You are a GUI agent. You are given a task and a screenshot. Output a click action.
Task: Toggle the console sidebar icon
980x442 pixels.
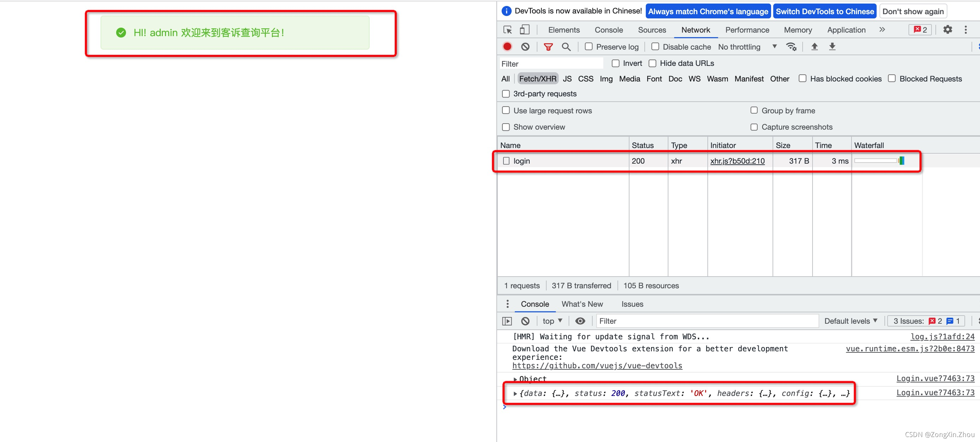(507, 321)
